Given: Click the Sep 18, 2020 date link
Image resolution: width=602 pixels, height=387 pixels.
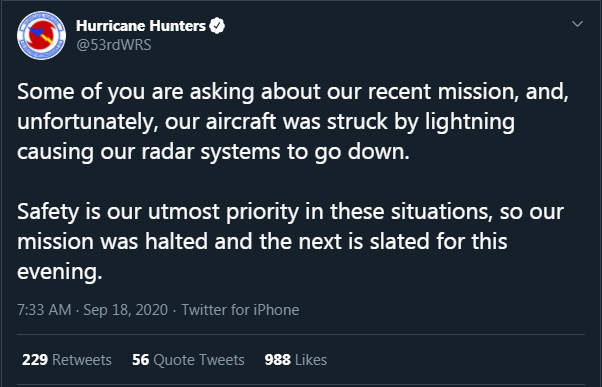Looking at the screenshot, I should 126,310.
